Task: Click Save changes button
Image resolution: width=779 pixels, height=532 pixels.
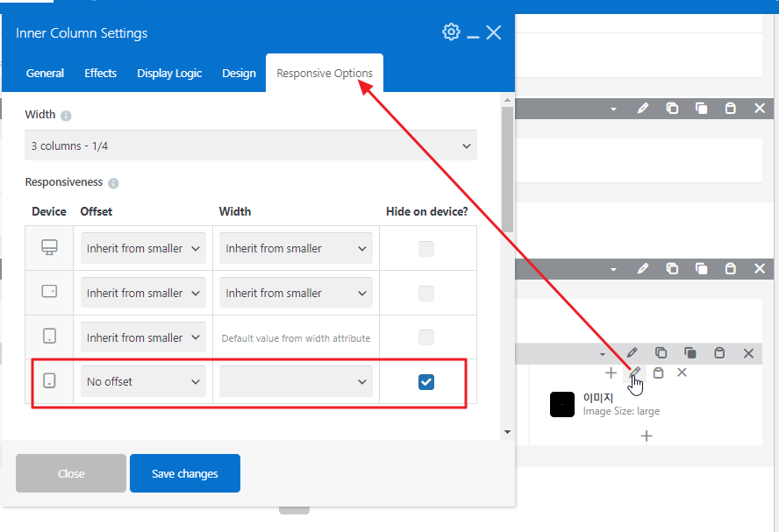Action: pyautogui.click(x=185, y=473)
